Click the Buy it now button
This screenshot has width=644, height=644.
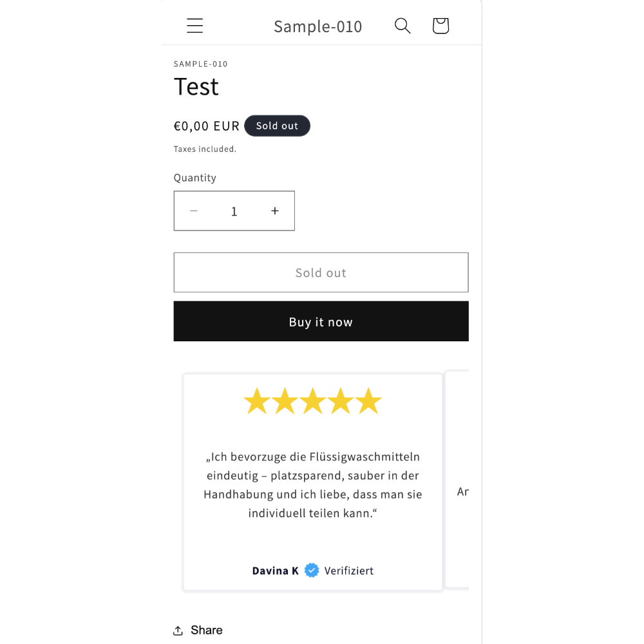(321, 321)
